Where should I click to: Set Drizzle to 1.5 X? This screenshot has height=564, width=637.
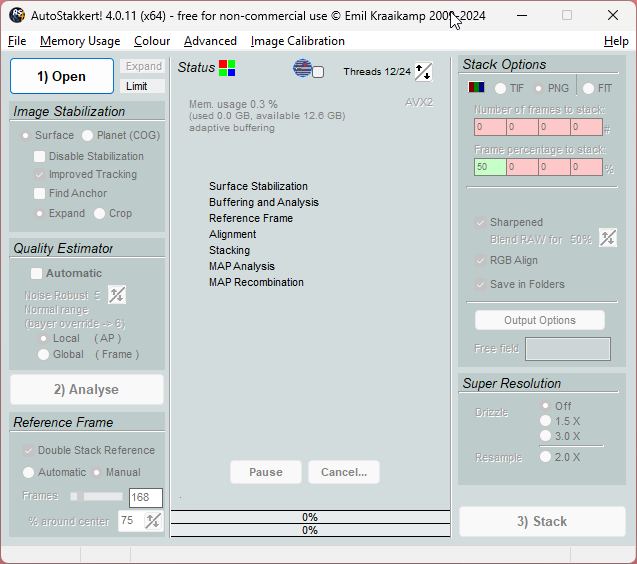pyautogui.click(x=546, y=421)
